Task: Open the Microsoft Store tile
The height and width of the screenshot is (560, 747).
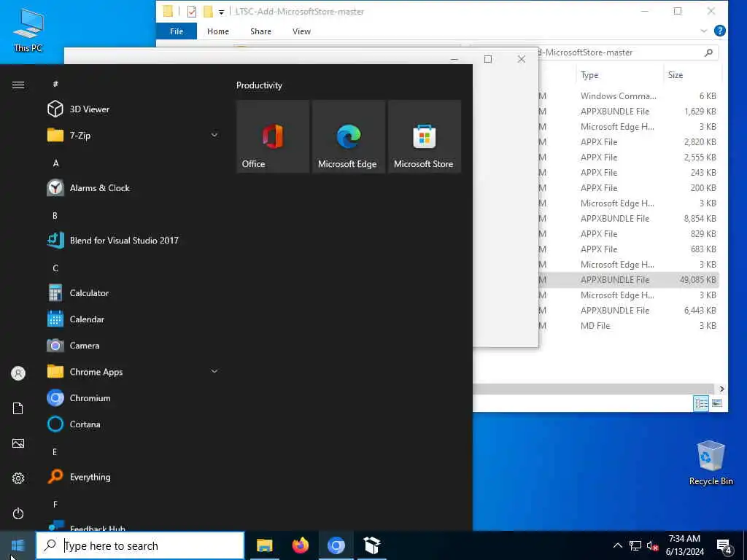Action: click(424, 136)
